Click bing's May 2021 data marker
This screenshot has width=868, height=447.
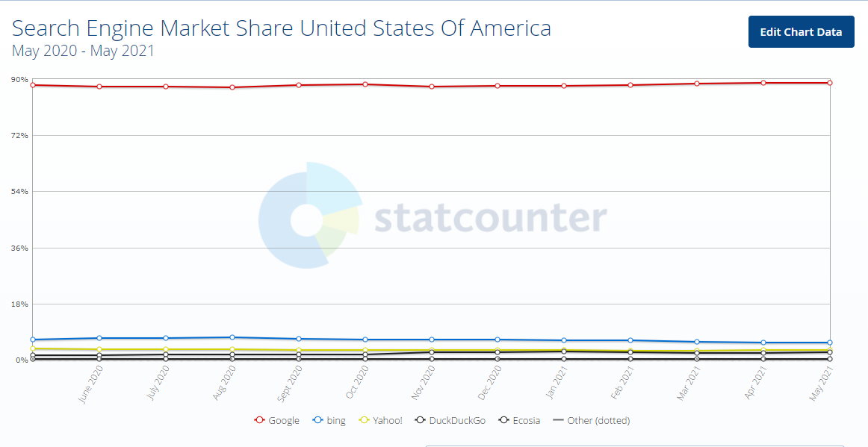(x=830, y=343)
